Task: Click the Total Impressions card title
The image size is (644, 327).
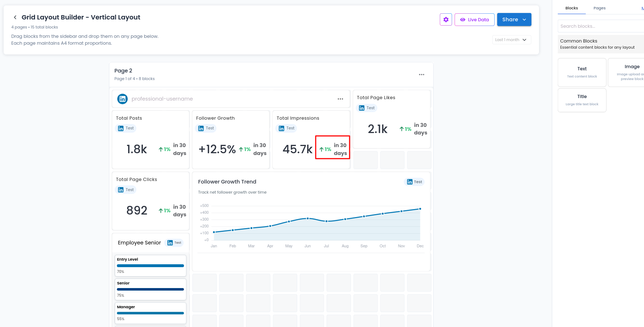Action: coord(298,118)
